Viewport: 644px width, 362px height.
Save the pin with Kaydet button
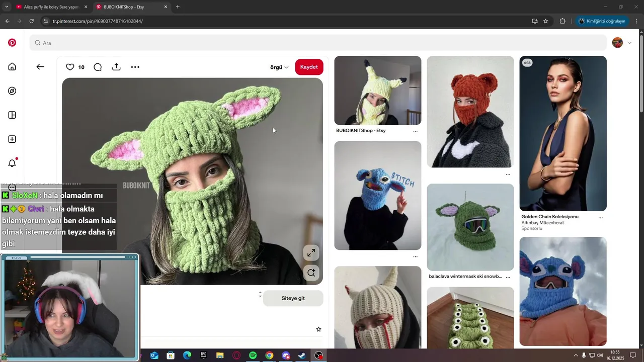pos(309,67)
